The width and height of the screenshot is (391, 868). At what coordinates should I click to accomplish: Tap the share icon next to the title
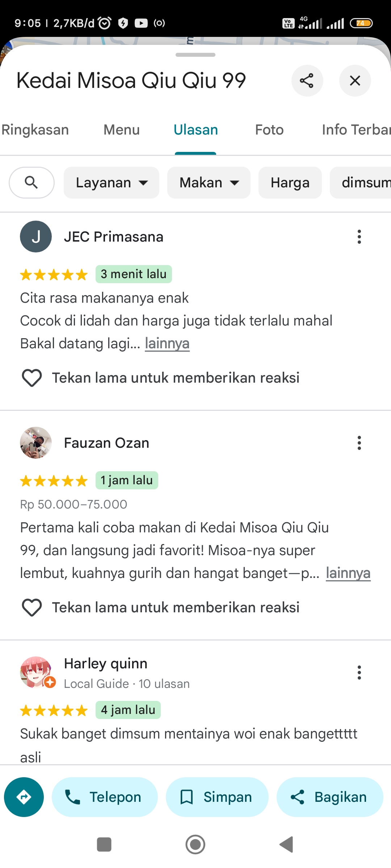pos(307,81)
